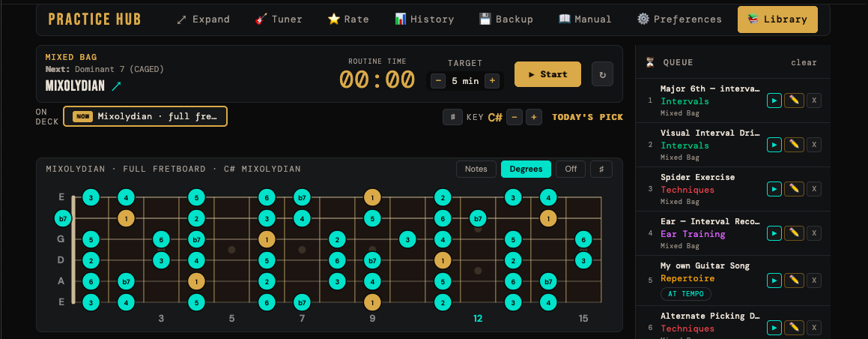Play My own Guitar Song item
The image size is (868, 339).
774,280
